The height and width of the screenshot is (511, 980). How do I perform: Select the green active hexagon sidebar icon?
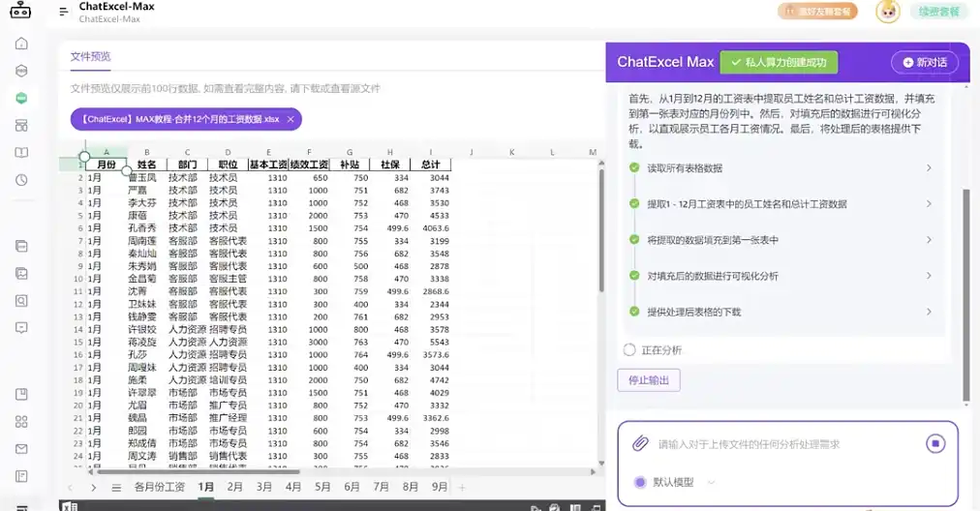point(21,98)
